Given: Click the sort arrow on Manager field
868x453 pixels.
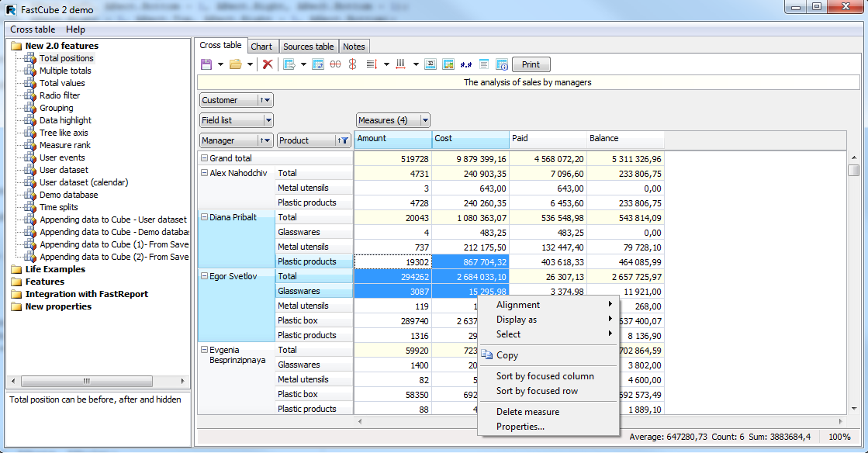Looking at the screenshot, I should pos(262,140).
